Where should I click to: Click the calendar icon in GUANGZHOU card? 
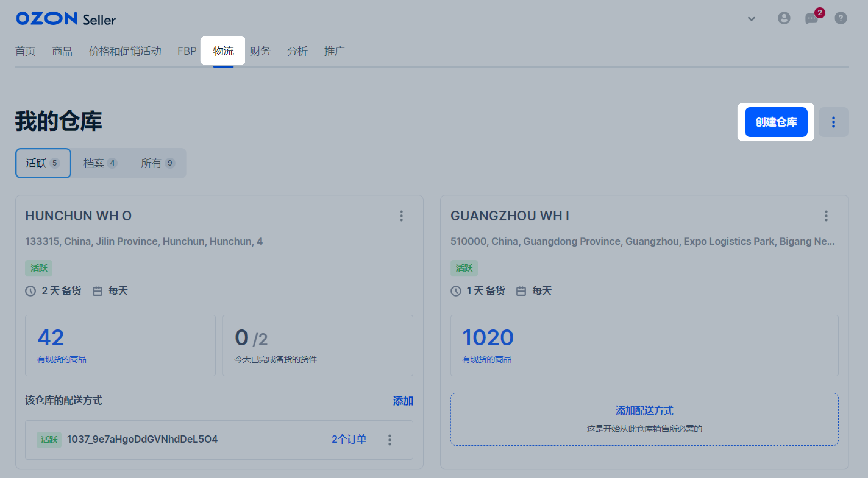(x=521, y=291)
